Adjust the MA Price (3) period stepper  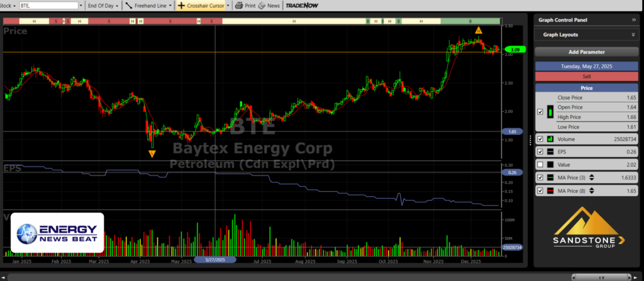(x=592, y=178)
